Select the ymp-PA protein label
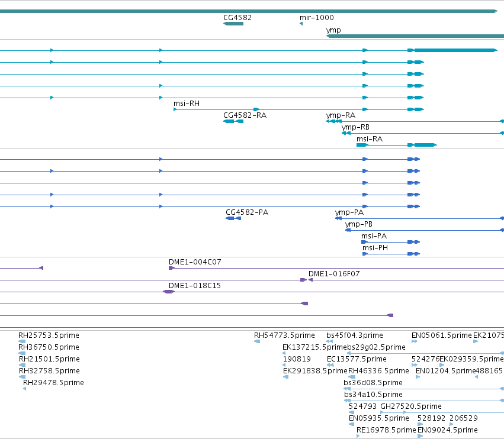The width and height of the screenshot is (504, 439). [349, 212]
